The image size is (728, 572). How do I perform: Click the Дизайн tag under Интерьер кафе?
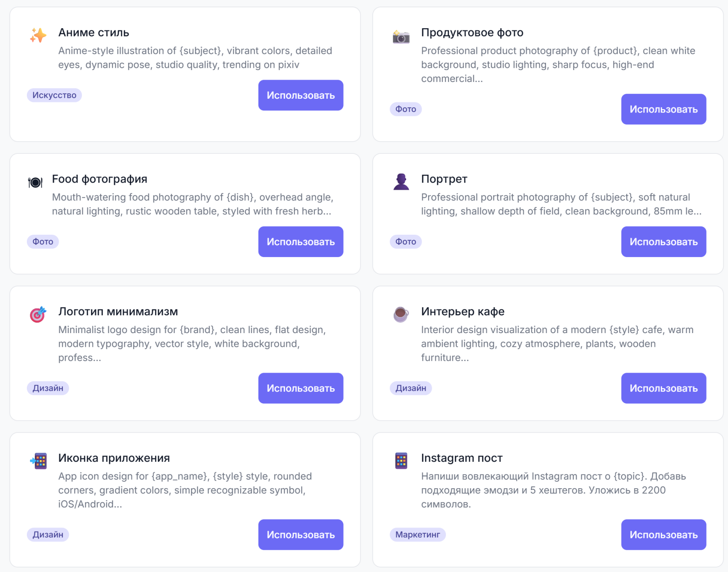pyautogui.click(x=411, y=388)
